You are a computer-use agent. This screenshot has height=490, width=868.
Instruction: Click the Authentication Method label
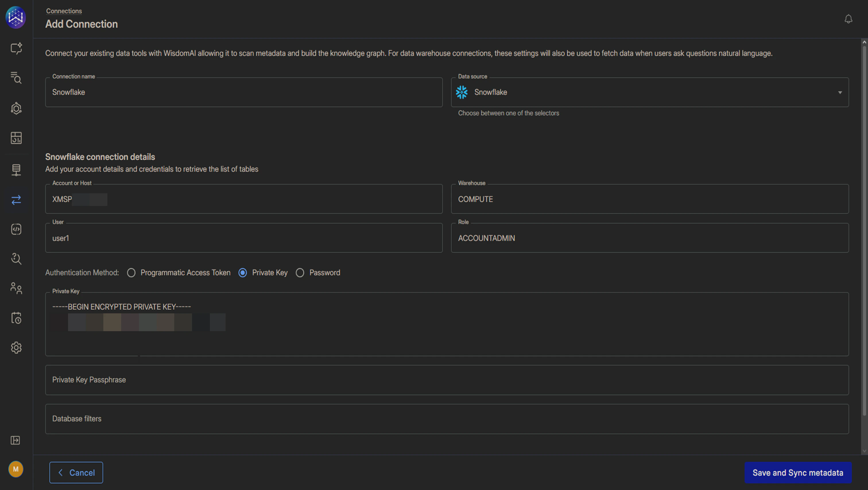coord(82,273)
